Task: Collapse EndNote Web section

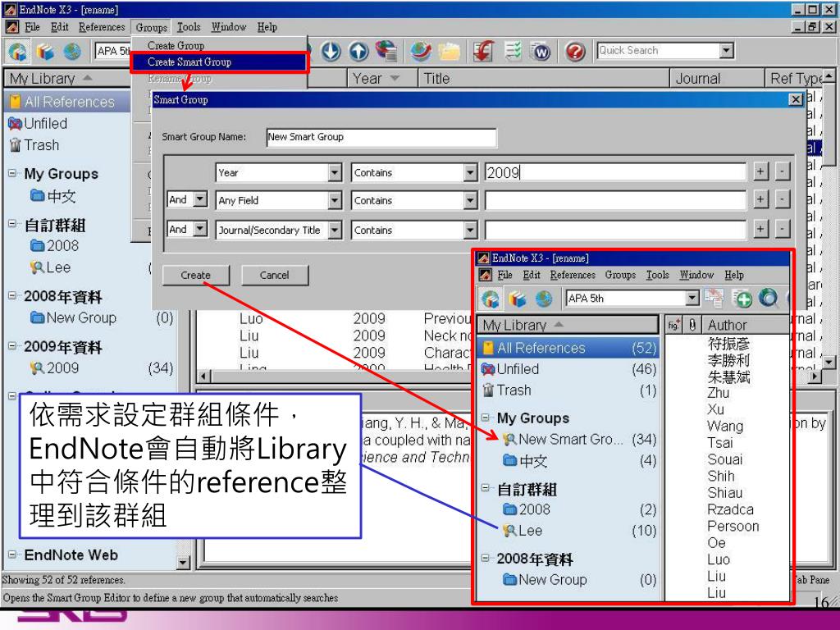Action: 12,555
